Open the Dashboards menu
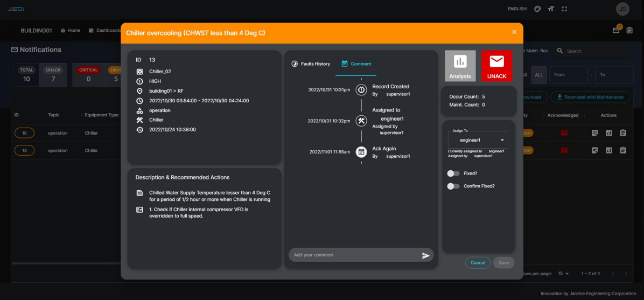The width and height of the screenshot is (644, 300). pyautogui.click(x=105, y=30)
